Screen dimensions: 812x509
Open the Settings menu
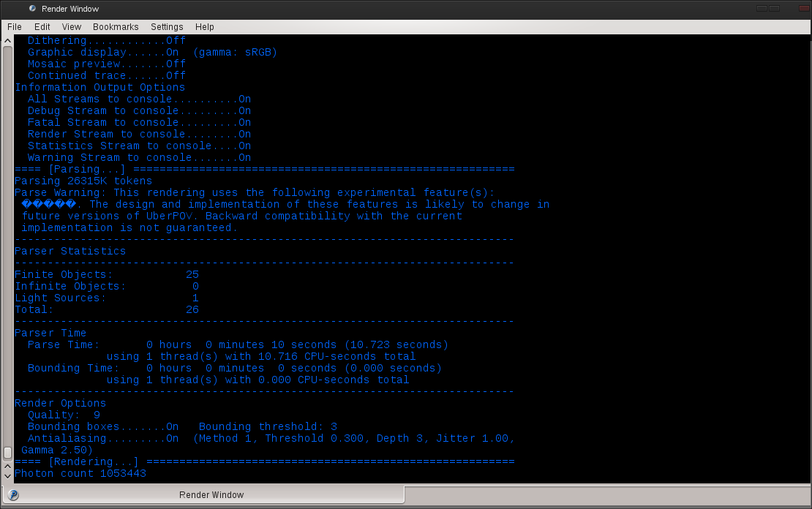point(167,27)
